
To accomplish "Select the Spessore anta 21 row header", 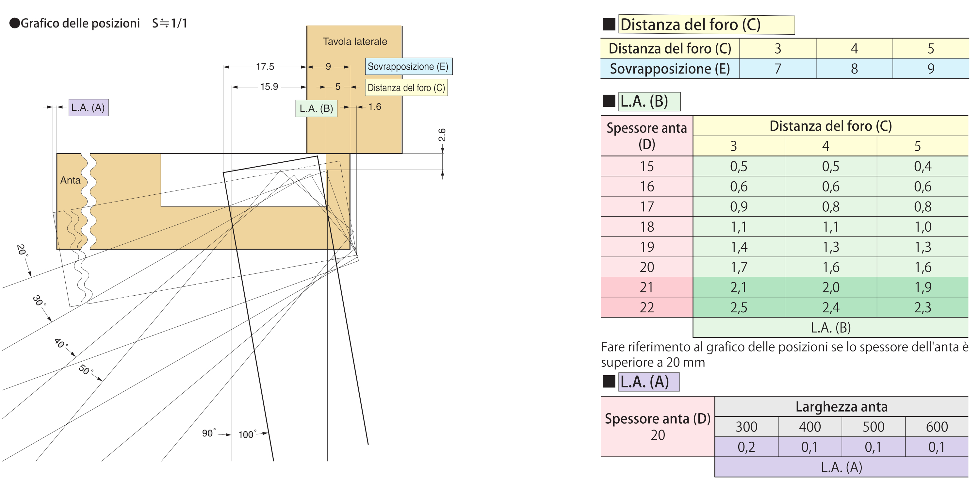I will [646, 287].
